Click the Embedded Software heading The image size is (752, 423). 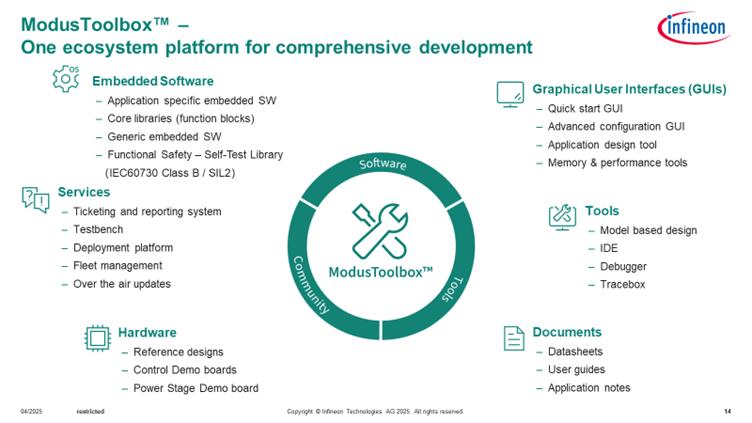pyautogui.click(x=152, y=81)
